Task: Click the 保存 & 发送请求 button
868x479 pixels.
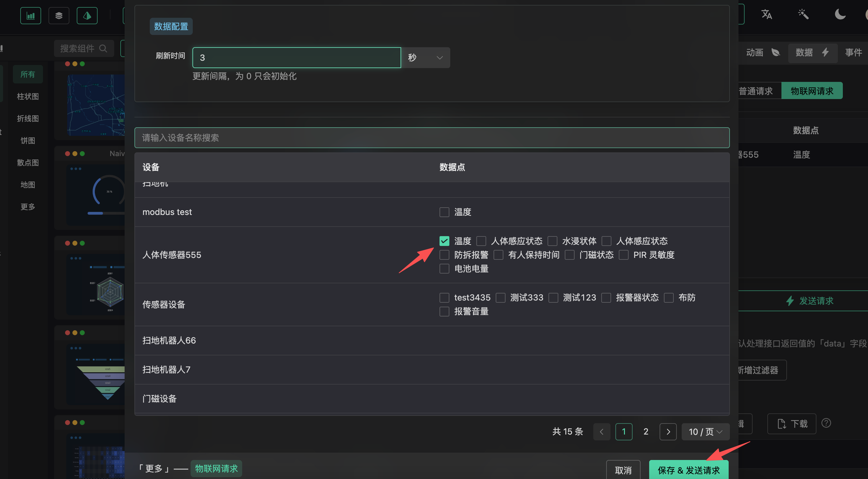Action: (x=688, y=470)
